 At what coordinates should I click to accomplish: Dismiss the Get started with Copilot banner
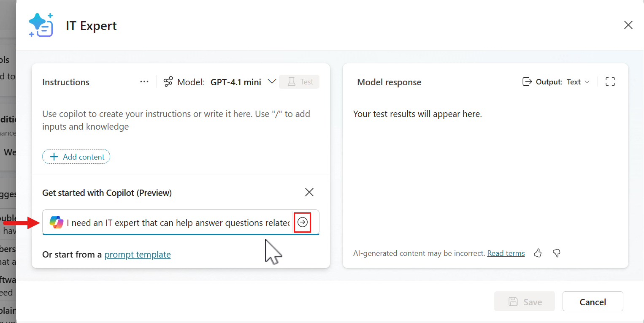309,192
